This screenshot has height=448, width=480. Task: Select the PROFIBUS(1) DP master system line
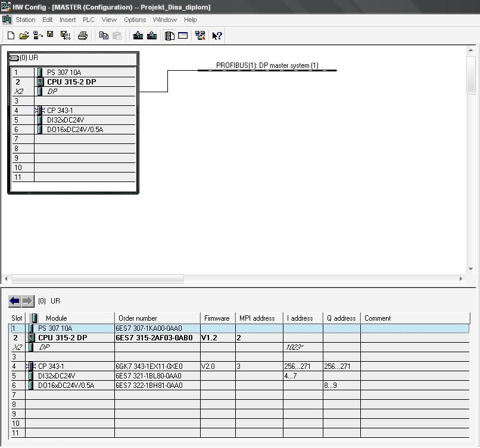click(x=267, y=70)
